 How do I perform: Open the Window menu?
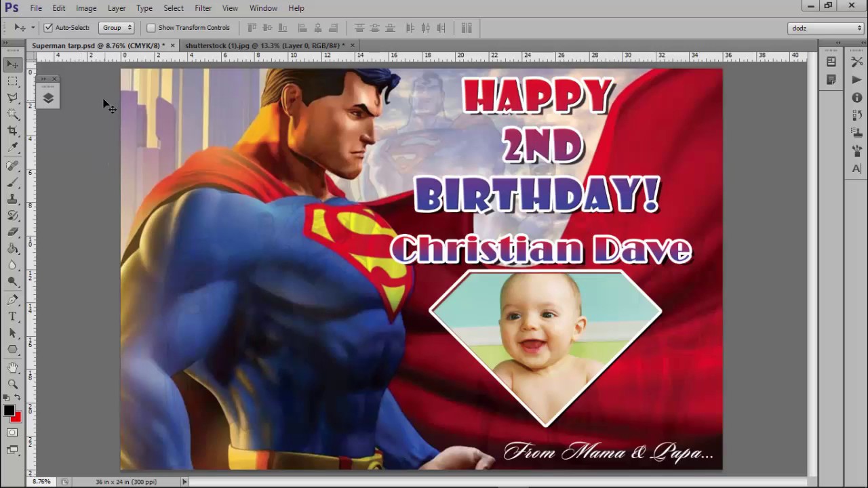263,8
